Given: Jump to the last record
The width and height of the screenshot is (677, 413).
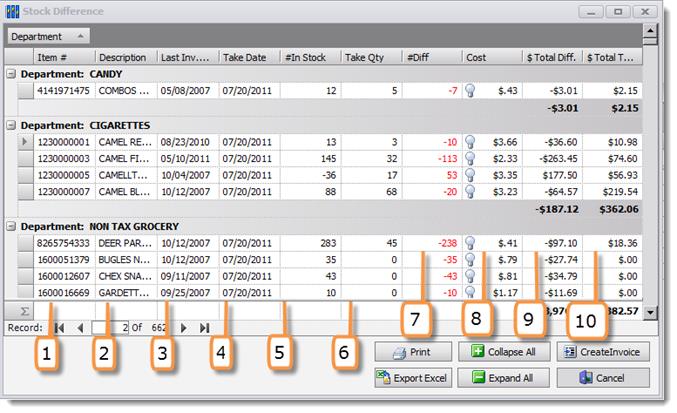Looking at the screenshot, I should [204, 327].
